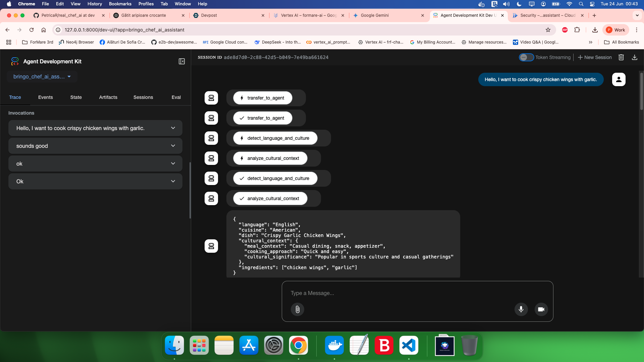Start a New Session
Viewport: 644px width, 362px height.
coord(595,57)
